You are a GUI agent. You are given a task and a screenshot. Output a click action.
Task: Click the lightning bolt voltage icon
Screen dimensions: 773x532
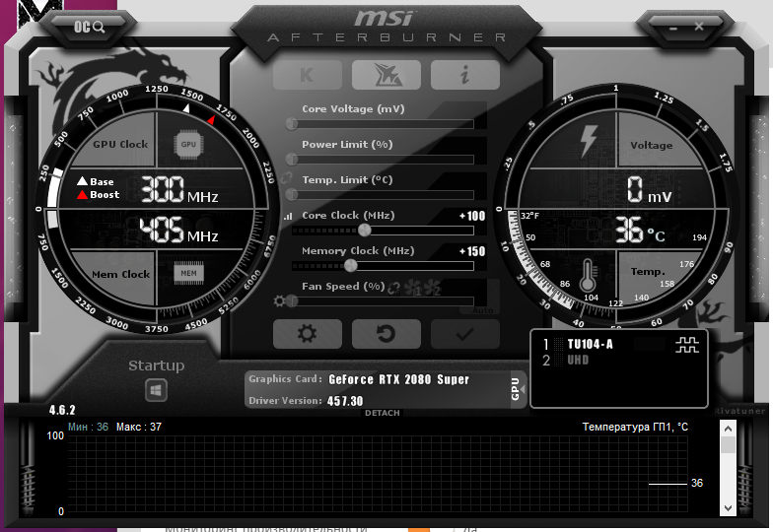[588, 141]
